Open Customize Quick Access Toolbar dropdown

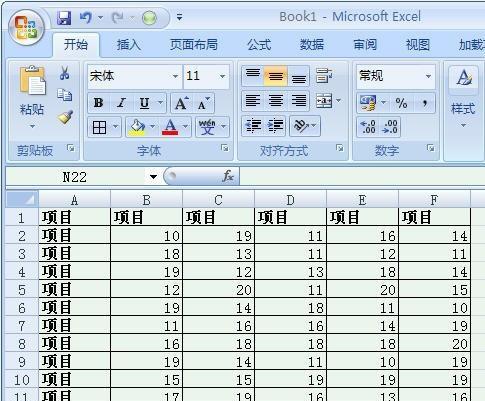pos(179,17)
